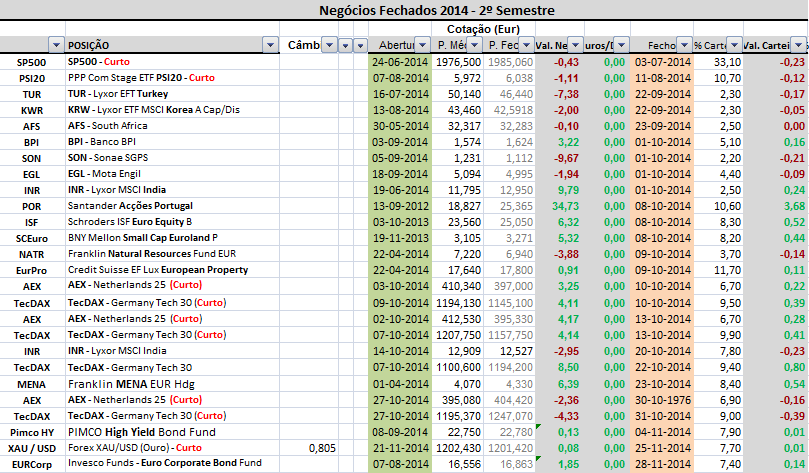
Task: Select the 9,79 gain value cell
Action: (x=560, y=190)
